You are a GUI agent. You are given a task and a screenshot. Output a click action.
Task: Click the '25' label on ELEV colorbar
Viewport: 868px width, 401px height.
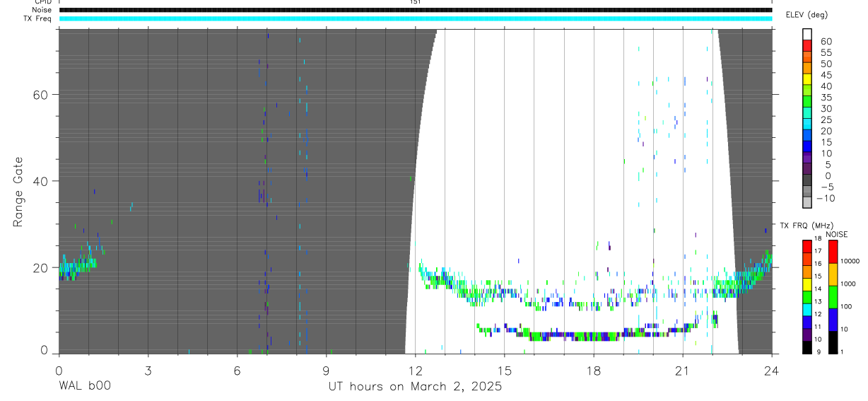[825, 120]
